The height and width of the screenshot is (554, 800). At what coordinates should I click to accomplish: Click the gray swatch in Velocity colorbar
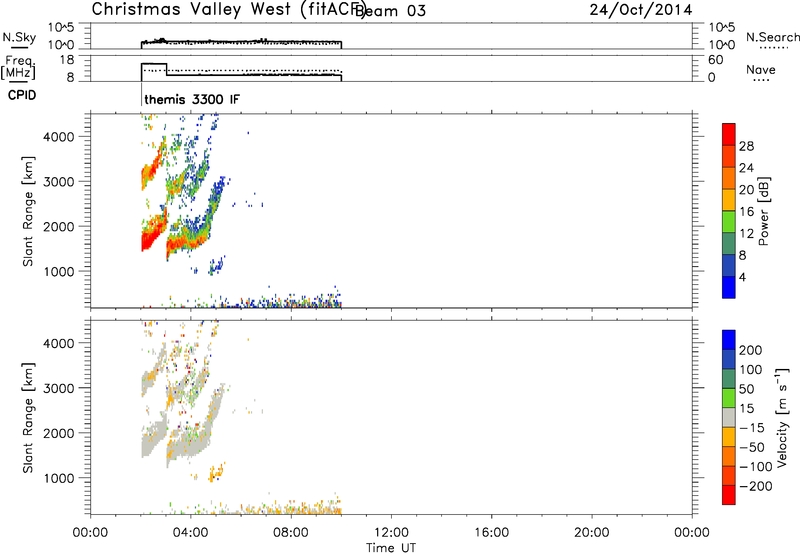[x=729, y=417]
